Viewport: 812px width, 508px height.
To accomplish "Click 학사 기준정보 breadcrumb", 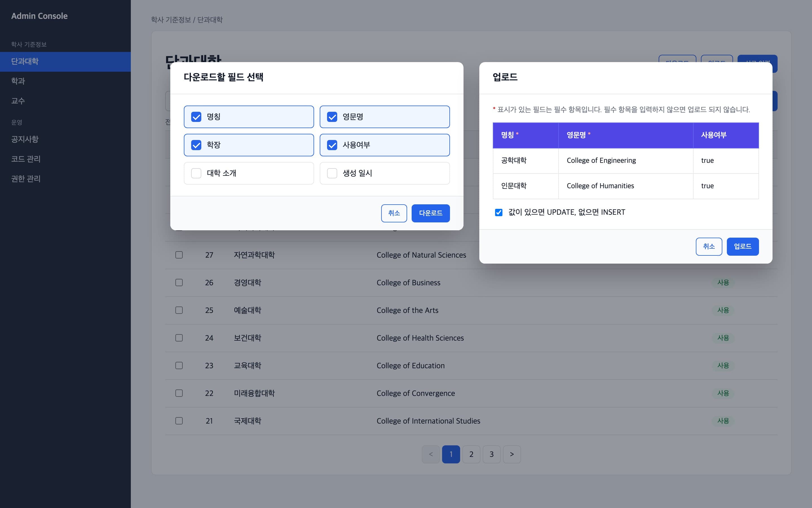I will (171, 20).
